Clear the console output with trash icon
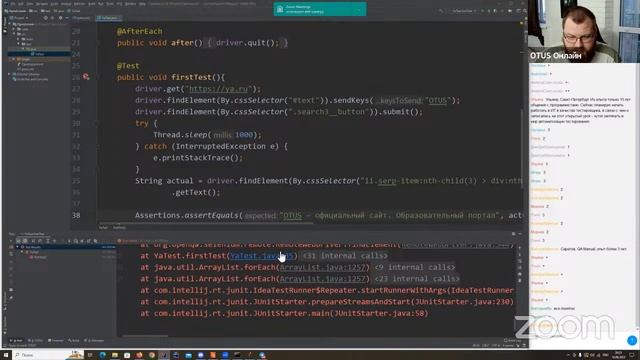 coord(520,281)
